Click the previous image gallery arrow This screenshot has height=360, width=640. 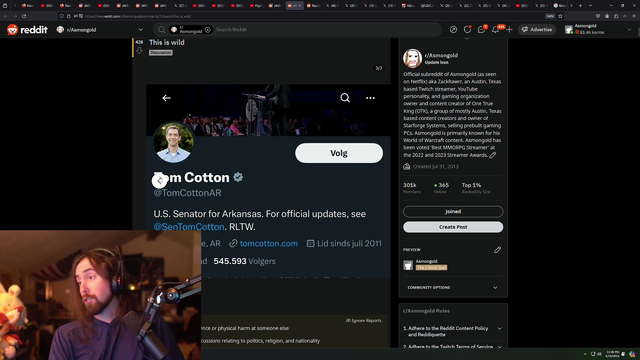click(x=160, y=180)
